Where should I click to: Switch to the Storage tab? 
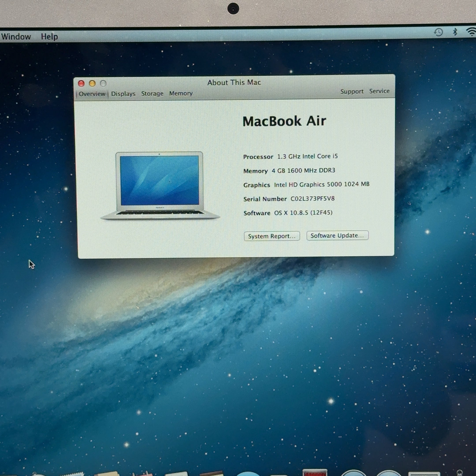pos(152,94)
